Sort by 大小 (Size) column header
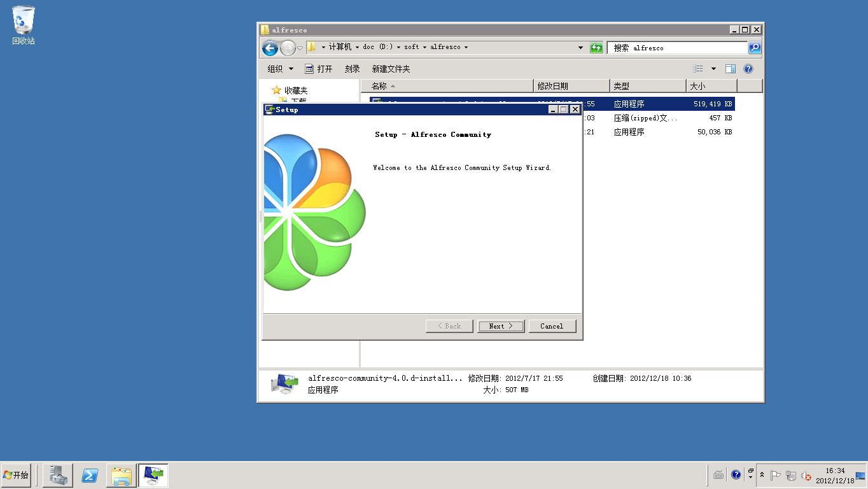868x489 pixels. [711, 86]
